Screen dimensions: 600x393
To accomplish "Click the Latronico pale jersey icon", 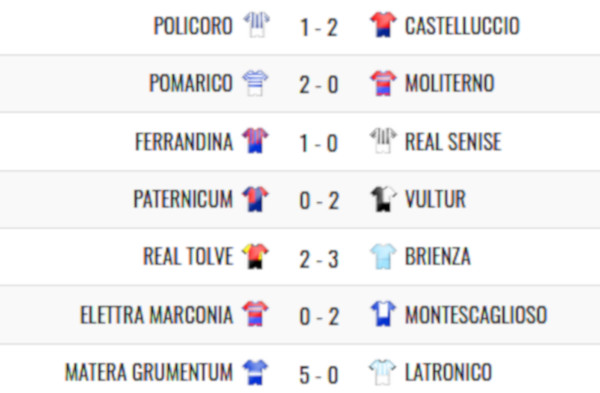I will 382,372.
